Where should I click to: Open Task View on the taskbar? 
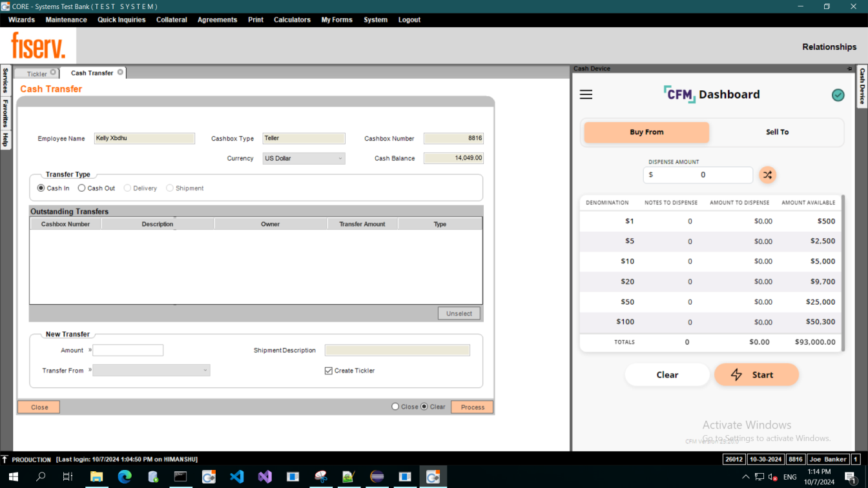point(67,477)
